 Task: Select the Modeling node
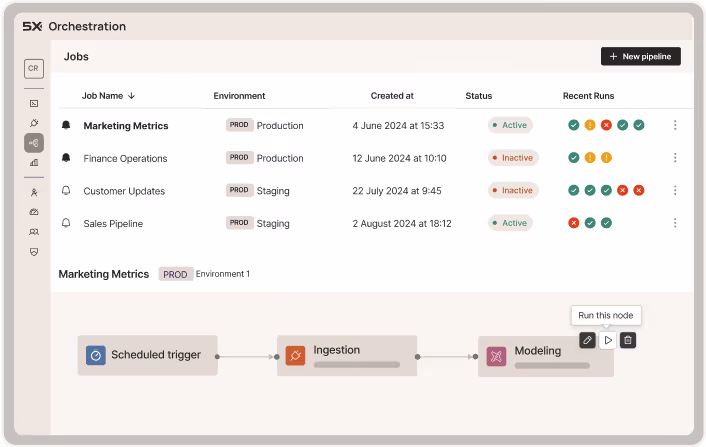pyautogui.click(x=546, y=356)
